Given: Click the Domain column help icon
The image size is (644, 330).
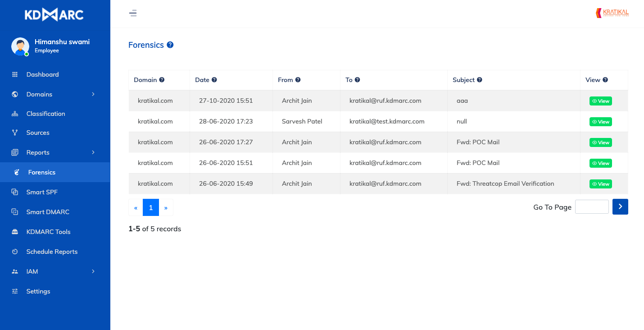Looking at the screenshot, I should (x=162, y=80).
